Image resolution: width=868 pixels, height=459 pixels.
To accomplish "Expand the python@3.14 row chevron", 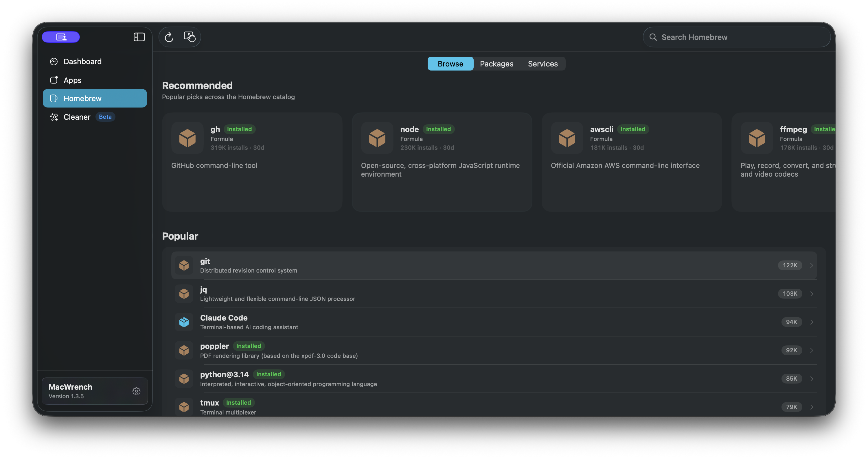I will click(x=812, y=379).
